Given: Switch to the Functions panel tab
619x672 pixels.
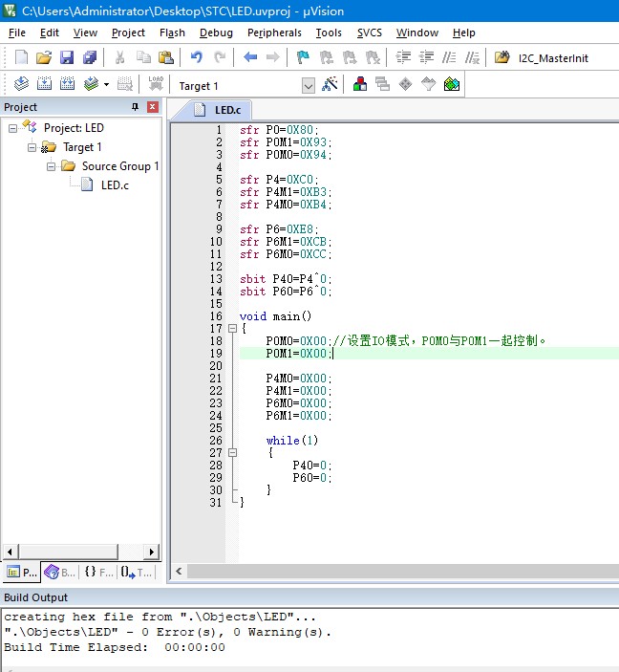Looking at the screenshot, I should pyautogui.click(x=98, y=573).
